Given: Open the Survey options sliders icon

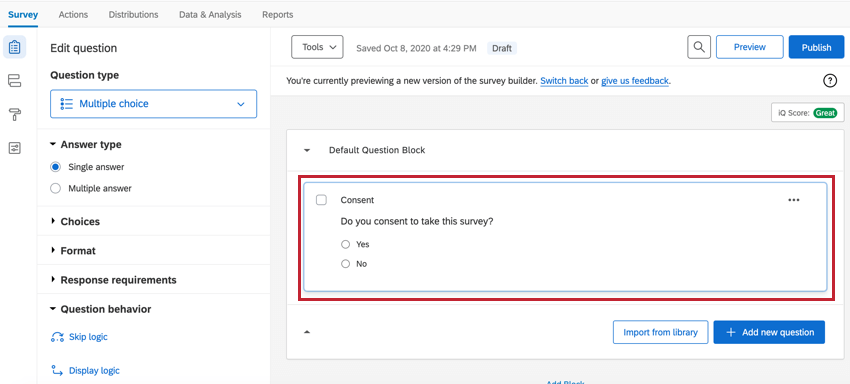Looking at the screenshot, I should [x=15, y=148].
